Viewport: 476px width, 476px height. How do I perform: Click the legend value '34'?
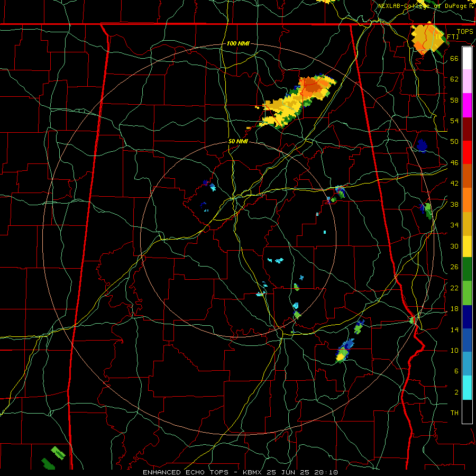(454, 225)
